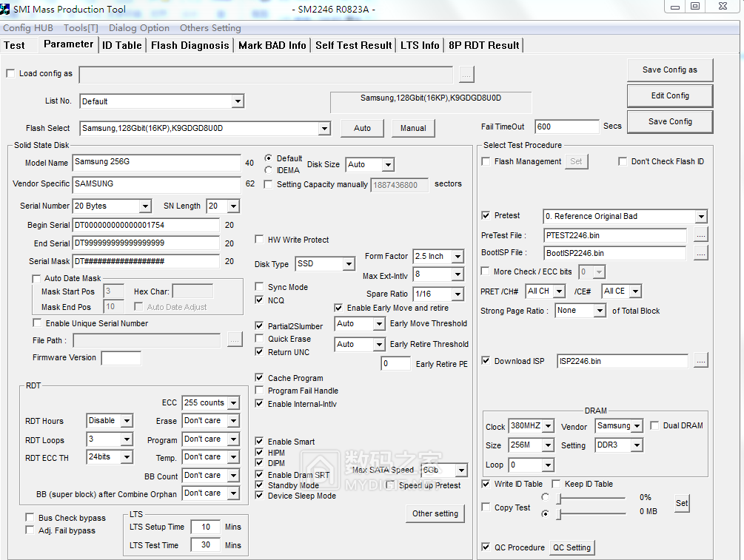744x560 pixels.
Task: Click browse button beside Download ISP field
Action: click(x=700, y=361)
